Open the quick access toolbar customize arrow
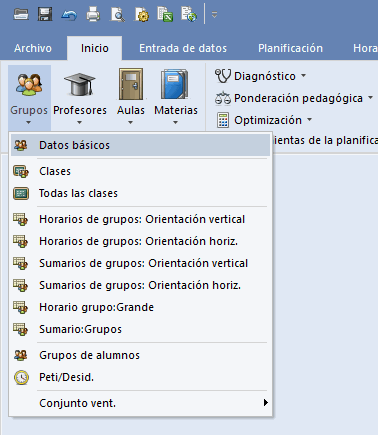Viewport: 378px width, 435px height. pyautogui.click(x=214, y=15)
